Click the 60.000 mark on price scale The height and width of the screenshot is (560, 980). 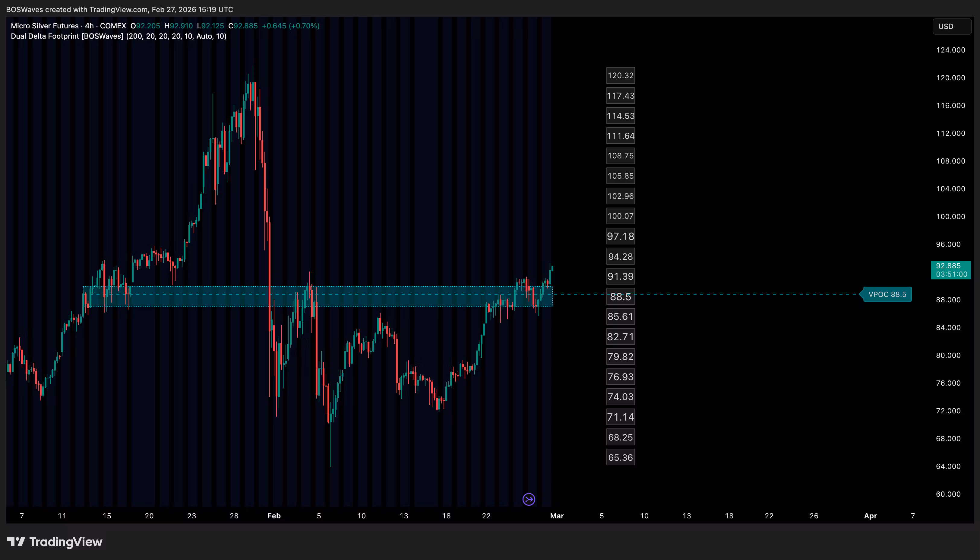pyautogui.click(x=948, y=494)
